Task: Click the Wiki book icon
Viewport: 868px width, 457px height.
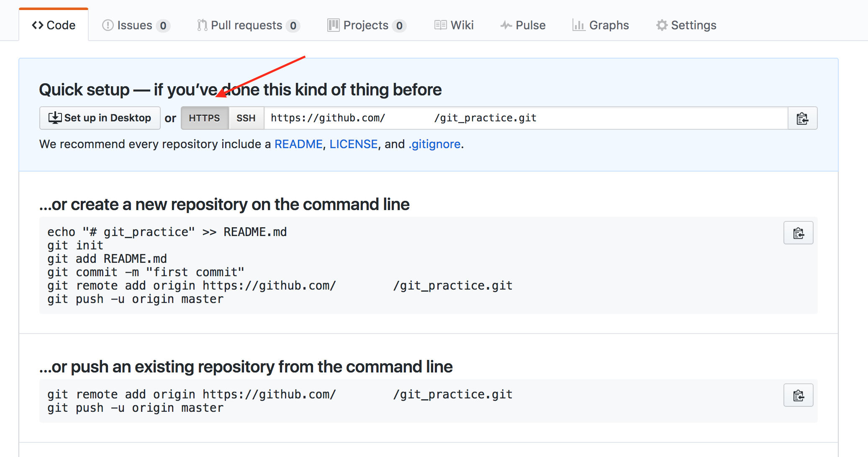Action: 440,25
